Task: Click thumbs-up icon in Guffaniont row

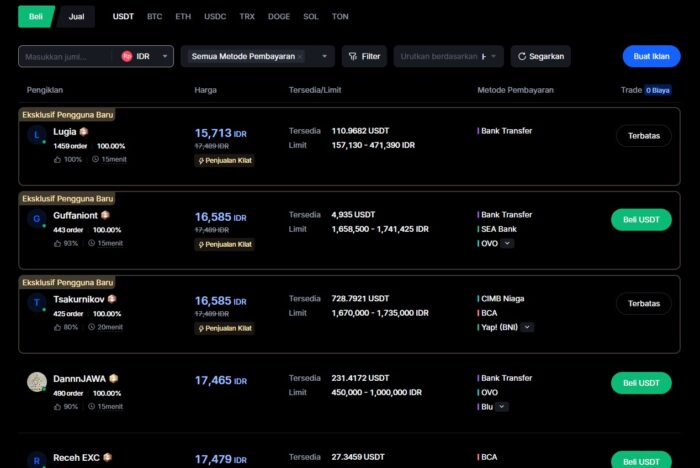Action: (57, 243)
